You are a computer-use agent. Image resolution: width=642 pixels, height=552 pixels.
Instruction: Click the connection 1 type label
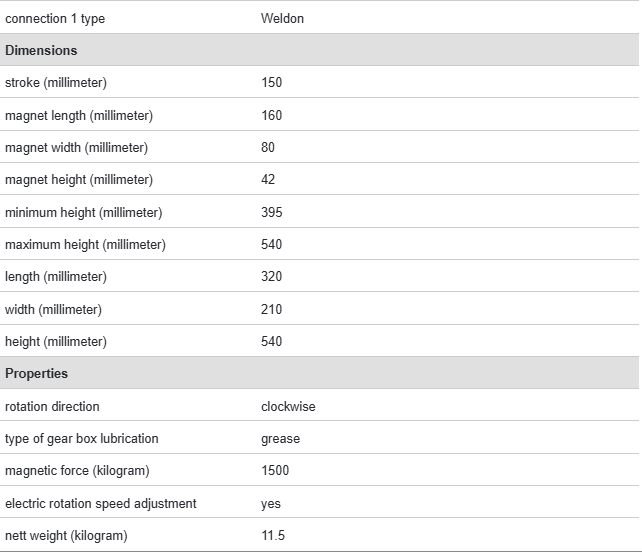(55, 18)
